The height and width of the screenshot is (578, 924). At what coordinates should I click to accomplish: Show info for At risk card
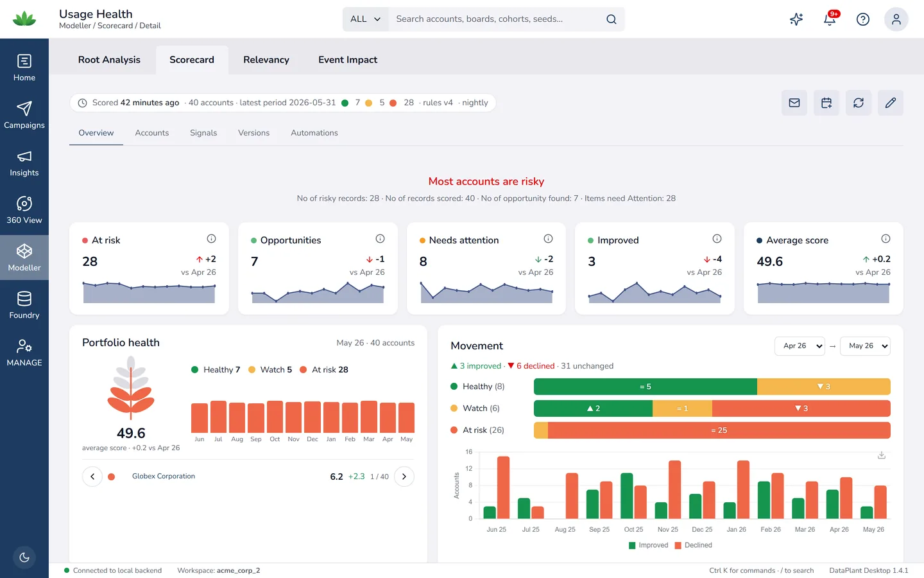[x=211, y=239]
